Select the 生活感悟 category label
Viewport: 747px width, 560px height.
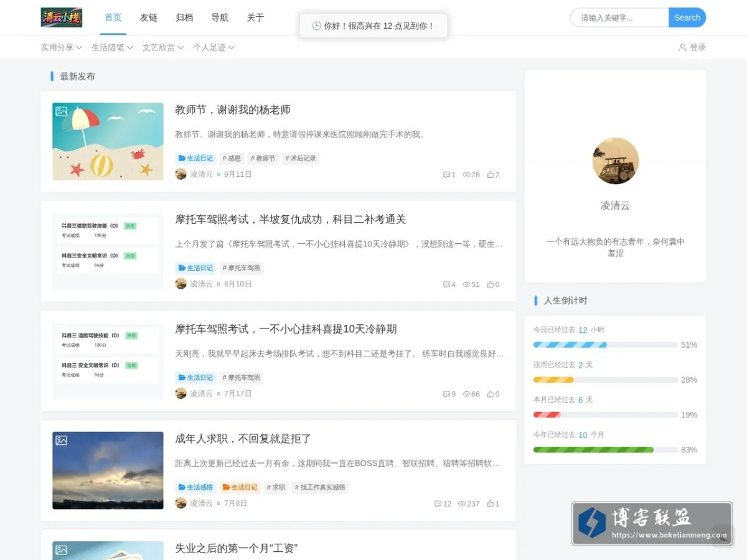coord(195,487)
